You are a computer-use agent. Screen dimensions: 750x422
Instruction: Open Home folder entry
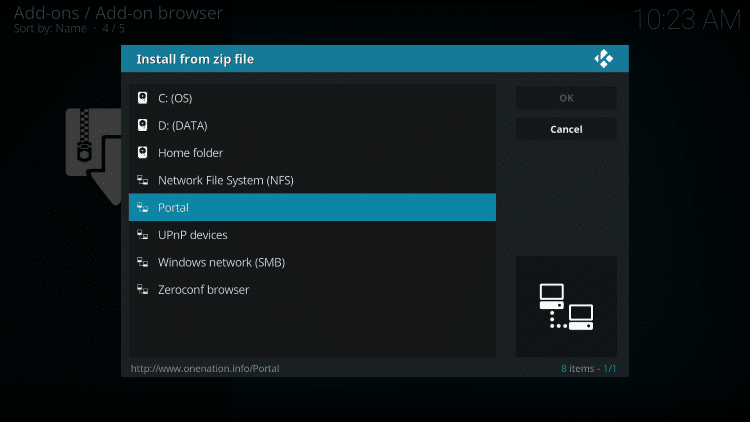coord(312,153)
